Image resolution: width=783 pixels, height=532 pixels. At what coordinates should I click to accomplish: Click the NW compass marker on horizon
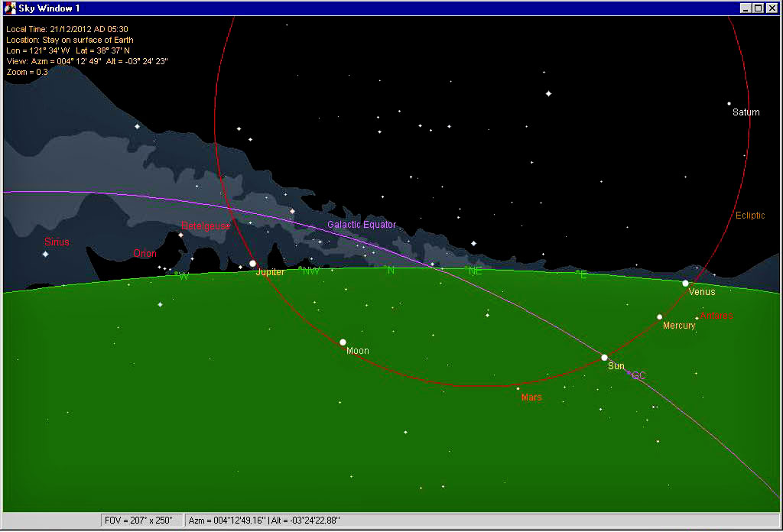tap(310, 271)
